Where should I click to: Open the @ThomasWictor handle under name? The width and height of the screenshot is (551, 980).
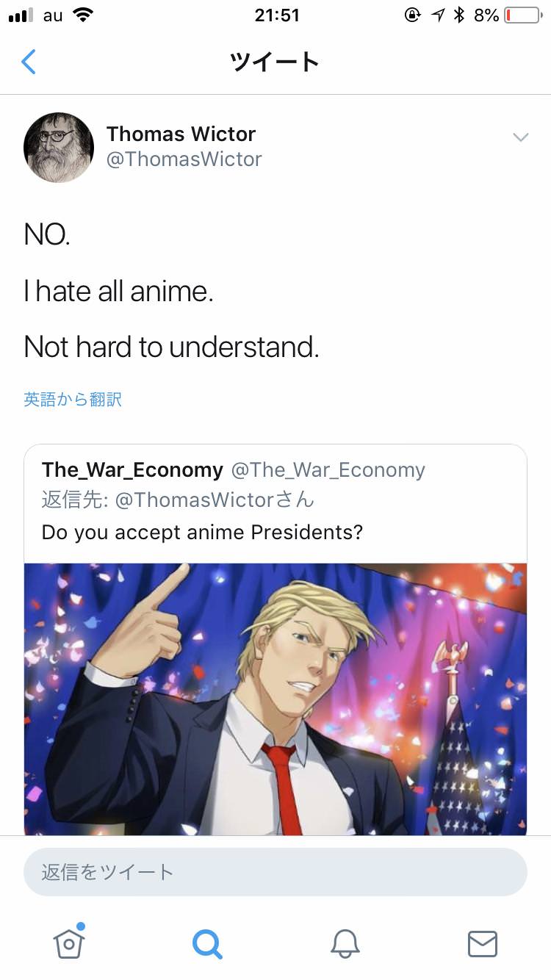(x=184, y=159)
